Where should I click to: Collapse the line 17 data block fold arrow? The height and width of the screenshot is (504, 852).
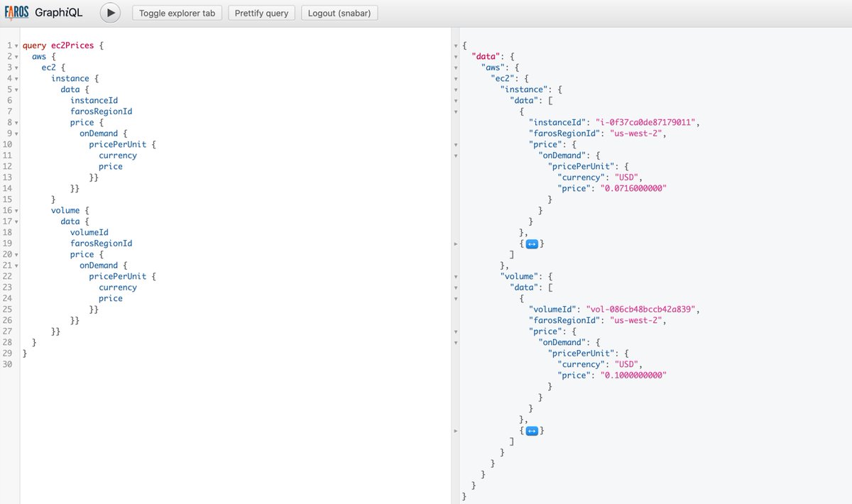16,221
